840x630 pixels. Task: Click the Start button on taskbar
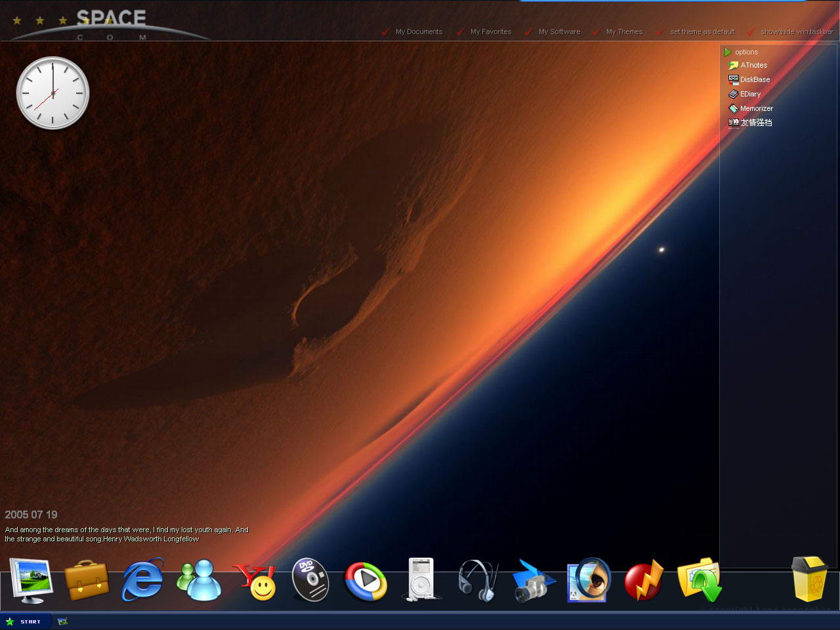coord(24,621)
